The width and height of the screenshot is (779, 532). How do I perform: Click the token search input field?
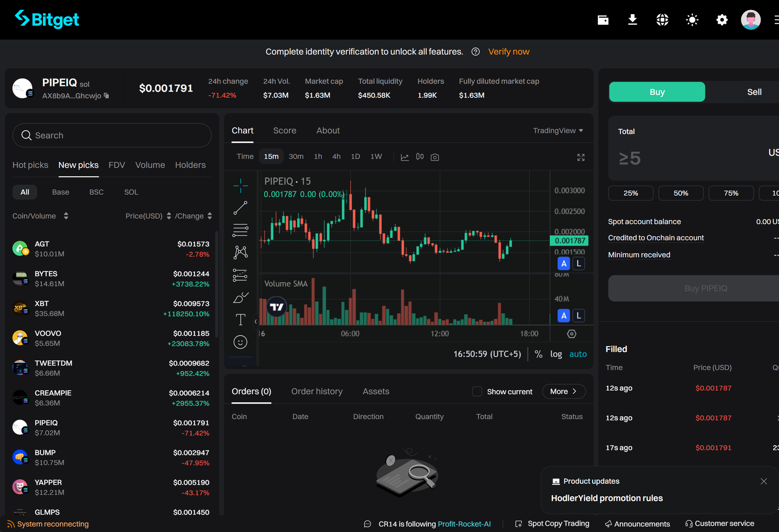coord(111,135)
